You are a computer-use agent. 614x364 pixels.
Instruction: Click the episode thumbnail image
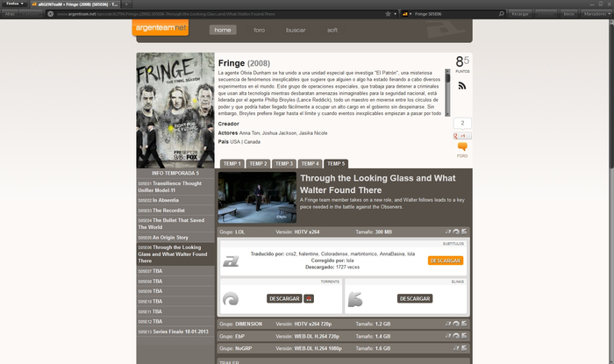[257, 197]
